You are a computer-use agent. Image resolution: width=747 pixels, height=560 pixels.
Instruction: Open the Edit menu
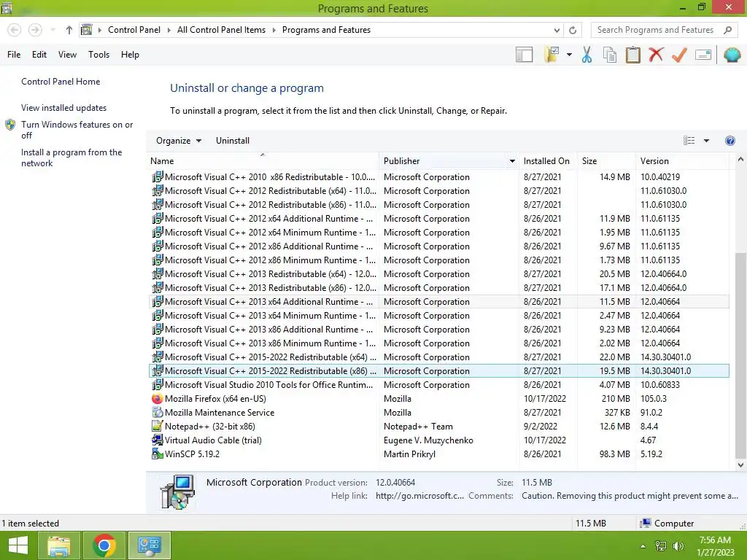pos(39,55)
